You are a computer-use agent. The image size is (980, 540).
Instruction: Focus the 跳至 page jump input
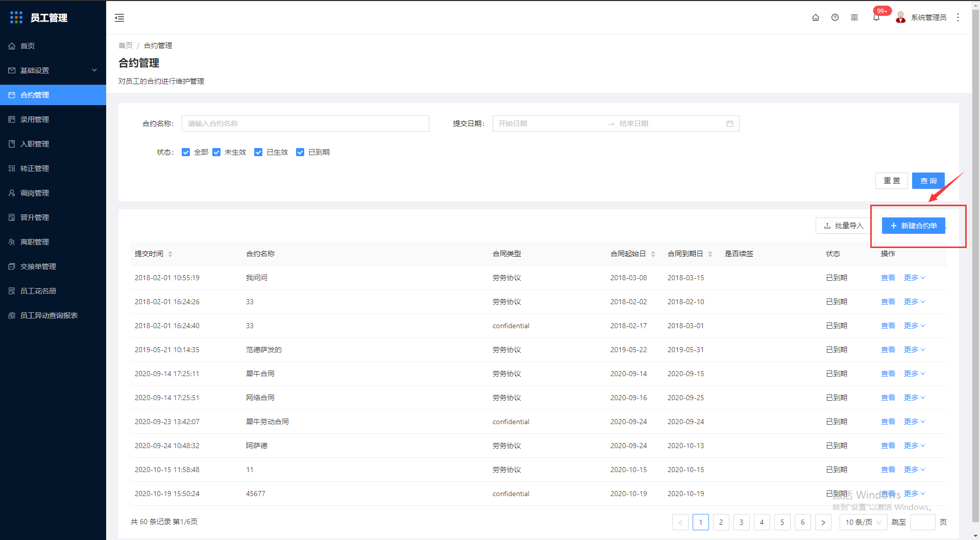923,522
